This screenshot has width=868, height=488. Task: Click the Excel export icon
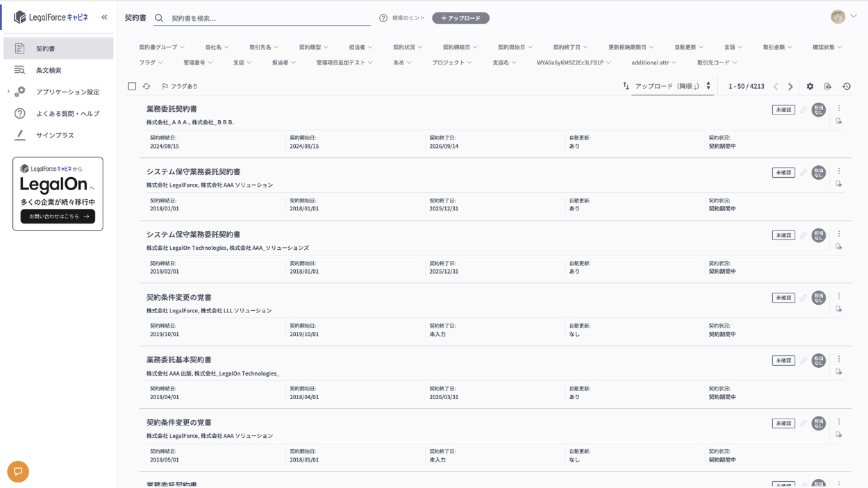click(828, 87)
